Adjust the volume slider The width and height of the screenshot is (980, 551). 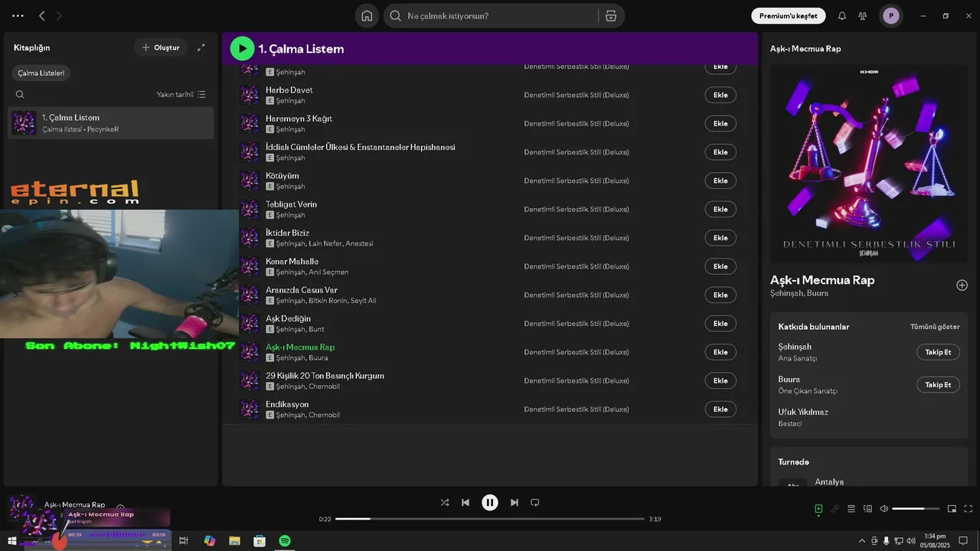pos(916,509)
